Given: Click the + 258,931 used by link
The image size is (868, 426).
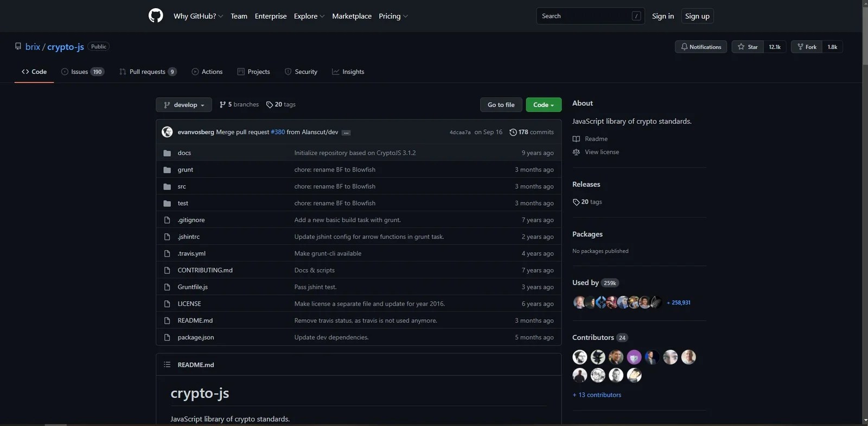Looking at the screenshot, I should pyautogui.click(x=679, y=303).
